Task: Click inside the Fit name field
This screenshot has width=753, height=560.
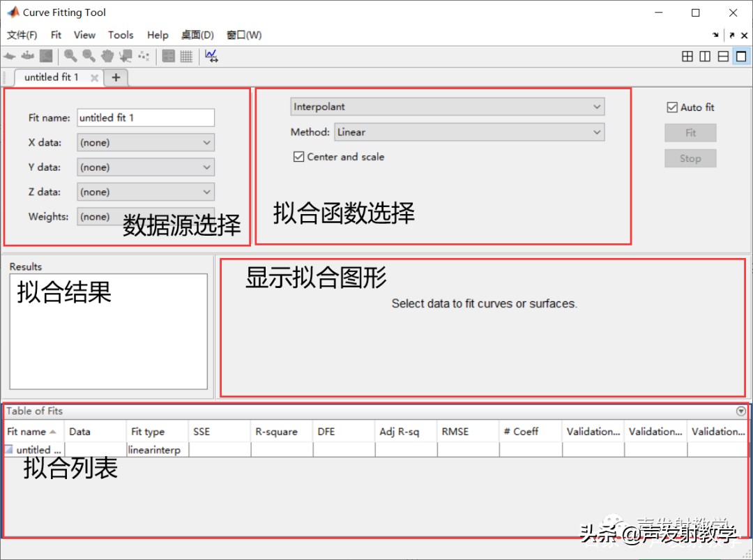Action: click(x=145, y=117)
